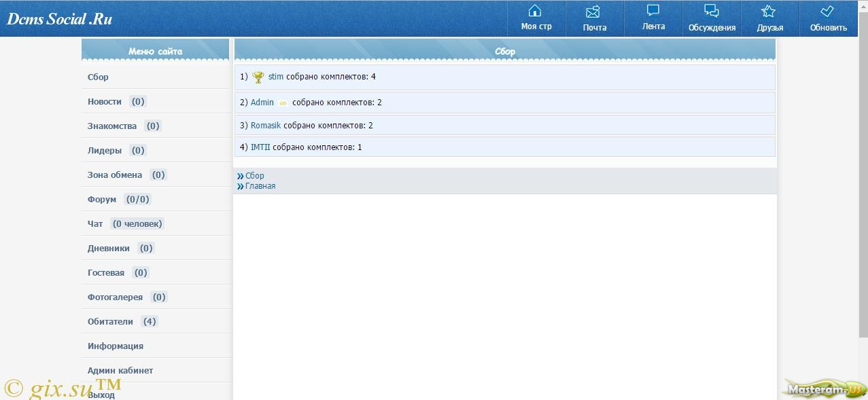Click the Сбор link in the footer navigation
This screenshot has width=868, height=400.
[x=255, y=176]
